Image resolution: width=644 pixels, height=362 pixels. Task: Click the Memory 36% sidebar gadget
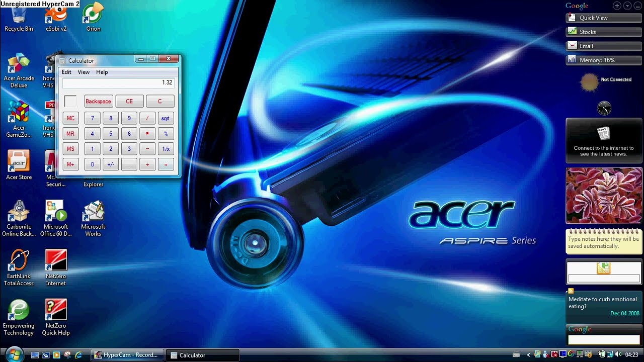pos(604,60)
